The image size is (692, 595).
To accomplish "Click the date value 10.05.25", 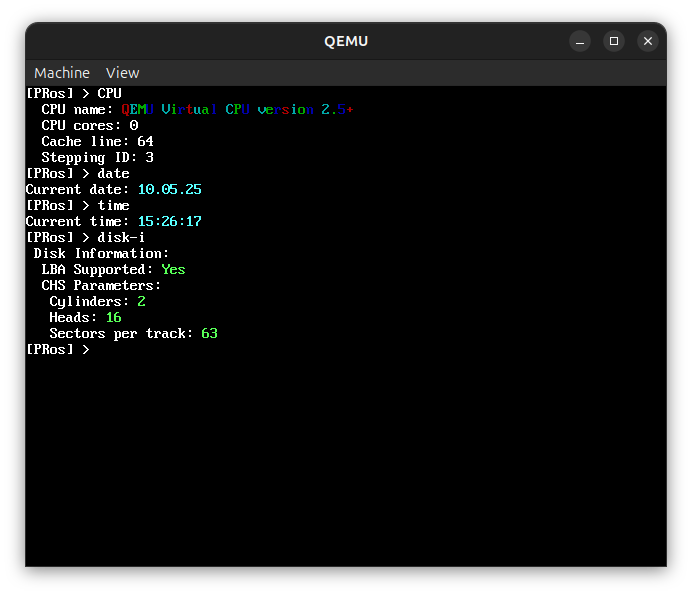I will [x=170, y=189].
